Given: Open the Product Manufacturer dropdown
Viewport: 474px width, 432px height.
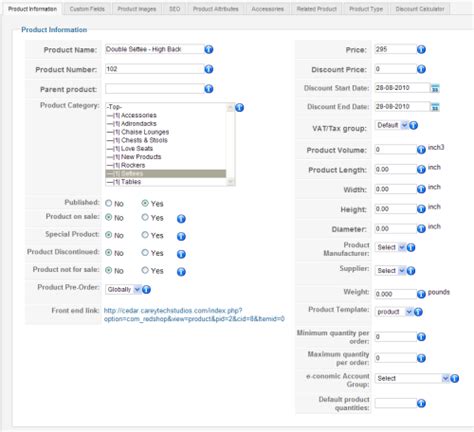Looking at the screenshot, I should 390,247.
